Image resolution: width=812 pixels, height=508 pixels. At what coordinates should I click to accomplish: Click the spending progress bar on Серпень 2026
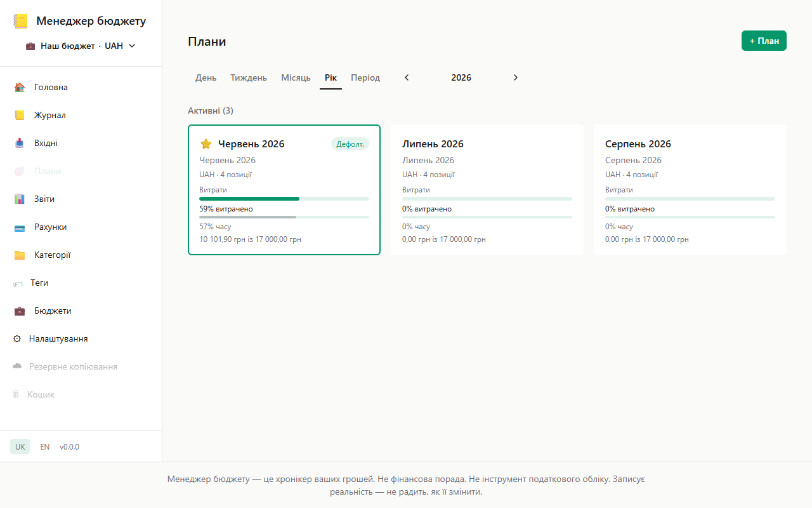coord(690,199)
